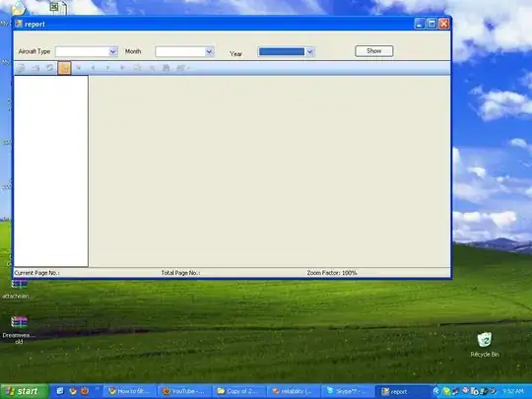Select the Excel file icon on desktop
Image resolution: width=532 pixels, height=399 pixels.
[x=58, y=8]
